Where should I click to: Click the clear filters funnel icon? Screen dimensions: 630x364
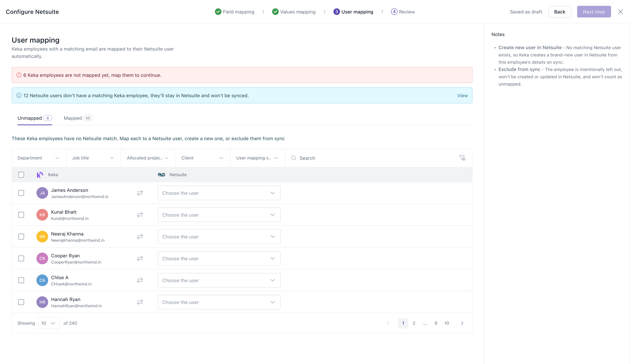pos(462,158)
